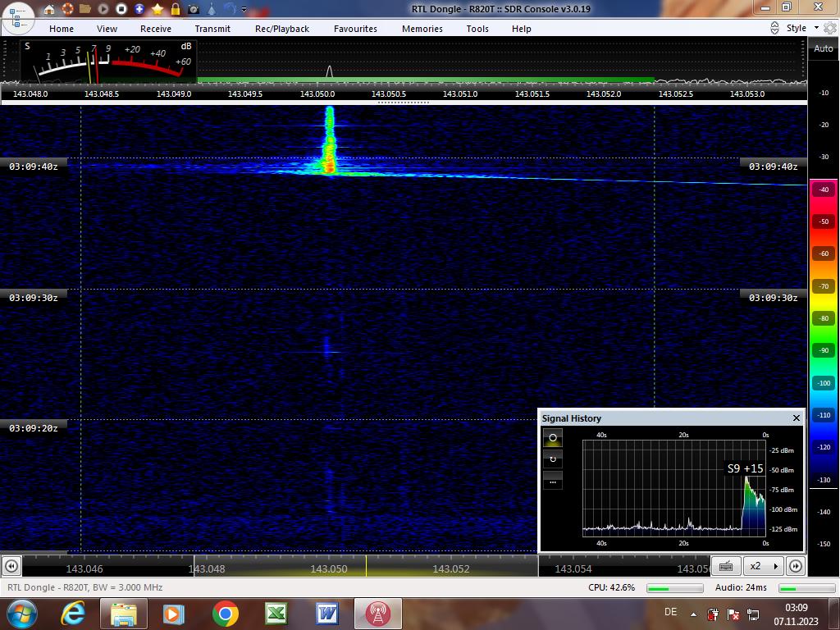Click the fast-forward button right of frequency bar
840x630 pixels.
tap(796, 566)
